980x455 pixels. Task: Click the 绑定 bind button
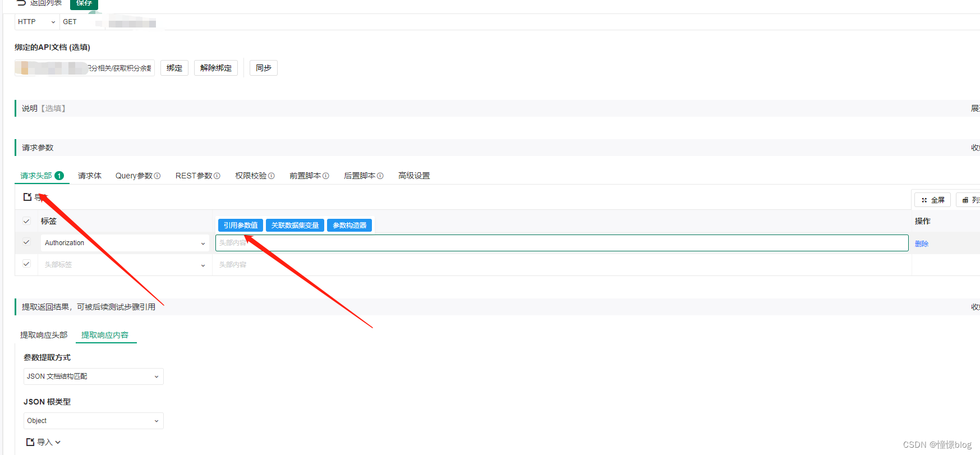coord(174,68)
